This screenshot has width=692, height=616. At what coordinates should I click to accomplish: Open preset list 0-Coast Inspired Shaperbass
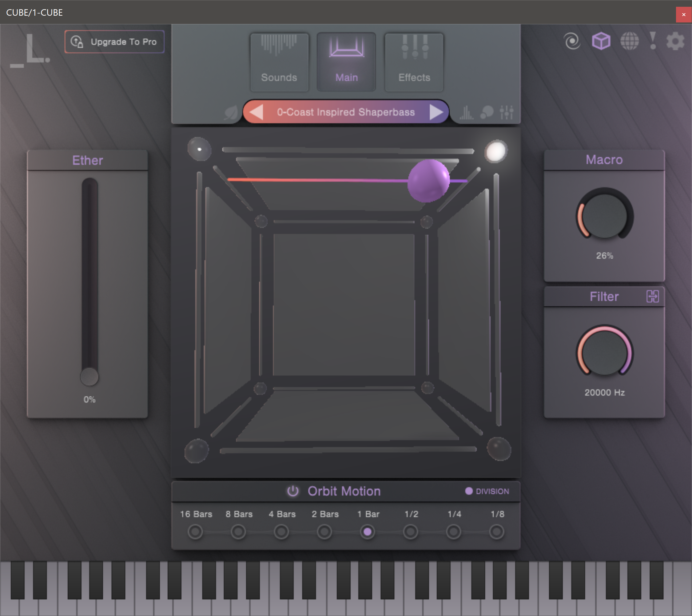click(346, 112)
